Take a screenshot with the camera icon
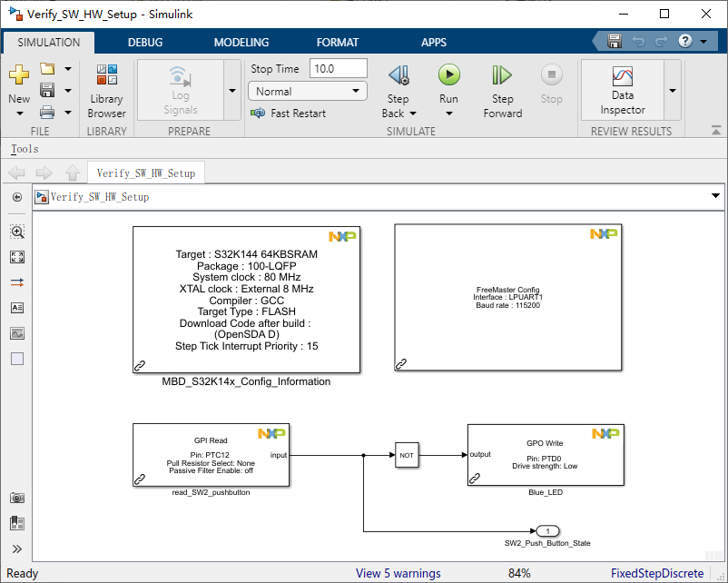The width and height of the screenshot is (728, 583). click(17, 498)
